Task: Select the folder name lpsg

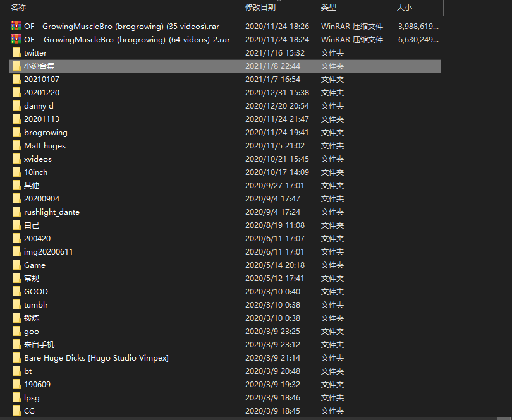Action: pyautogui.click(x=32, y=398)
